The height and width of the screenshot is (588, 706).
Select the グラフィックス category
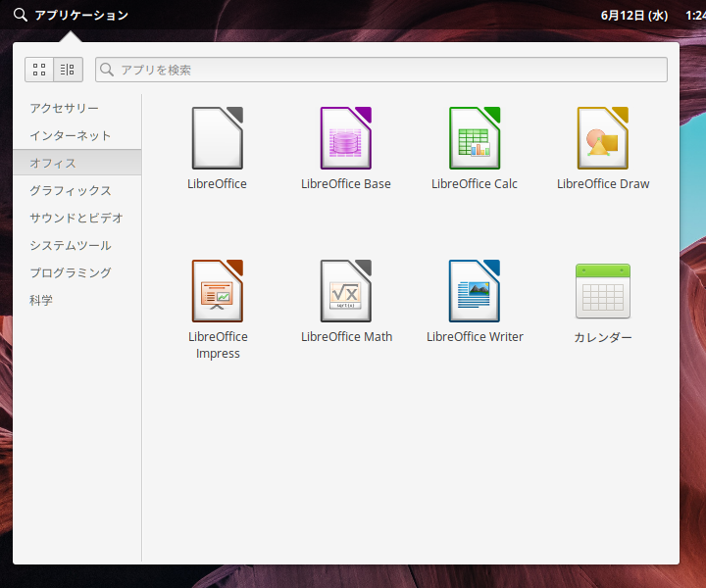pos(77,190)
